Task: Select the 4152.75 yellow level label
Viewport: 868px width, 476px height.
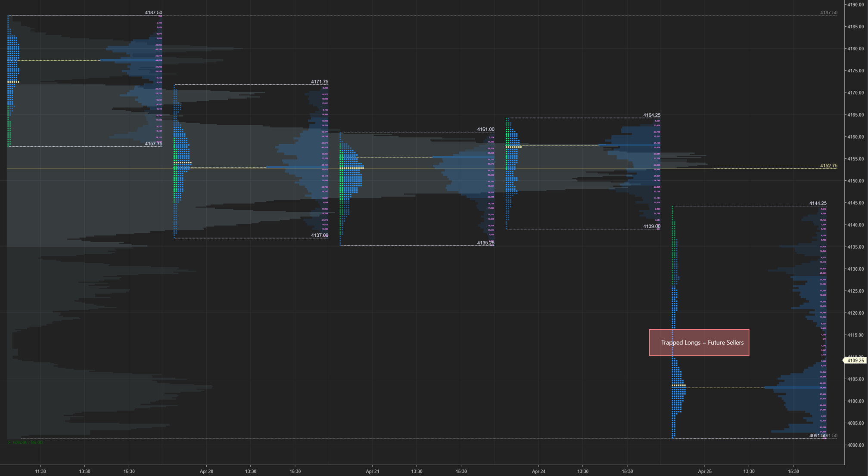Action: click(x=828, y=166)
